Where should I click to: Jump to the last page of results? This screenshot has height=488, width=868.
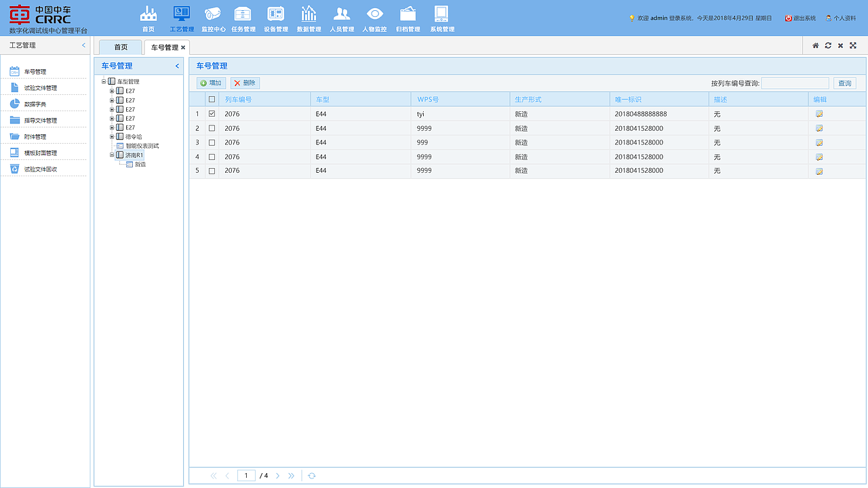[x=291, y=476]
